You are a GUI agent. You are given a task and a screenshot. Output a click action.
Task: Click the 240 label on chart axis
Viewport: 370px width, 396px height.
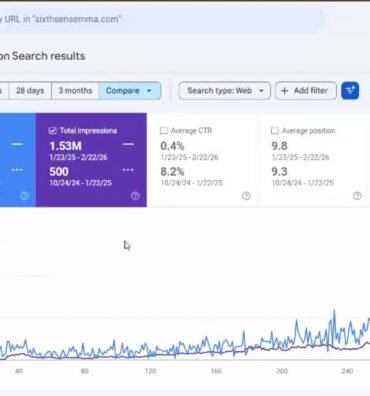(x=347, y=371)
